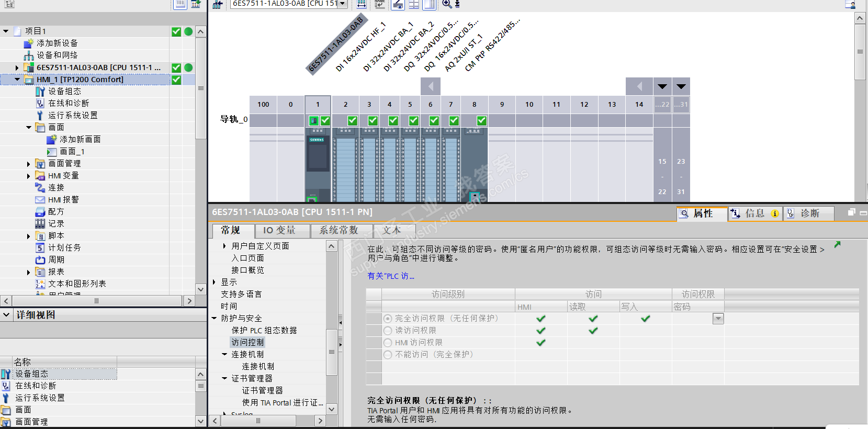Viewport: 868px width, 429px height.
Task: Click the recipes icon
Action: coord(40,212)
